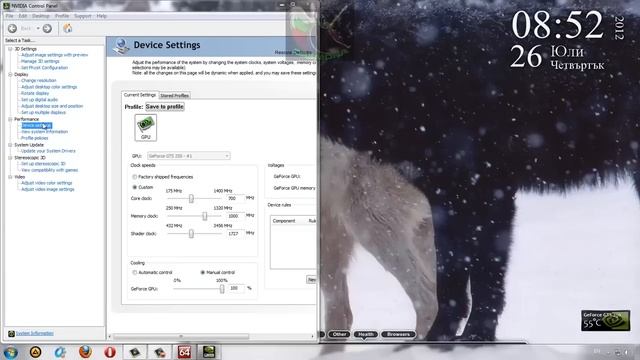Click the System Information icon at bottom-left
This screenshot has height=360, width=640.
11,333
